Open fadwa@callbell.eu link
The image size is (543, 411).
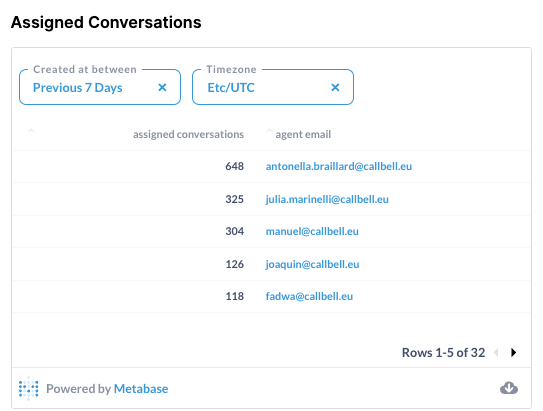[x=309, y=296]
